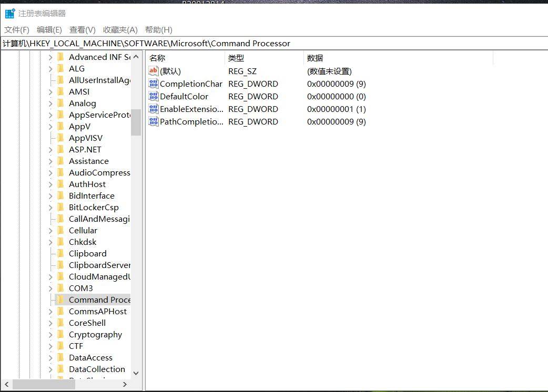The height and width of the screenshot is (392, 548).
Task: Expand the DataCollection key chevron
Action: 50,369
